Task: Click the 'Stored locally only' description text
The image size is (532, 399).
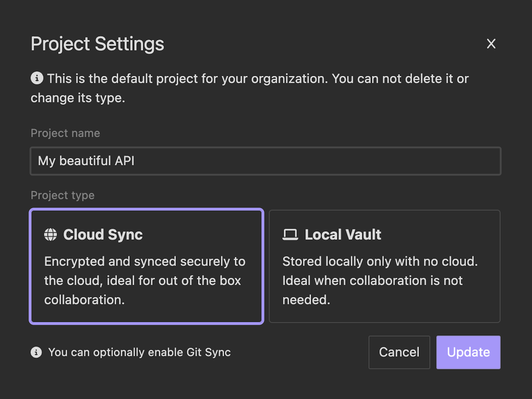Action: 379,262
